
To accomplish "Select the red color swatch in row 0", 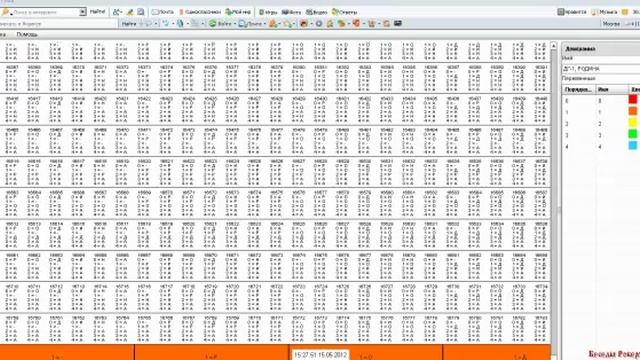I will tap(633, 99).
